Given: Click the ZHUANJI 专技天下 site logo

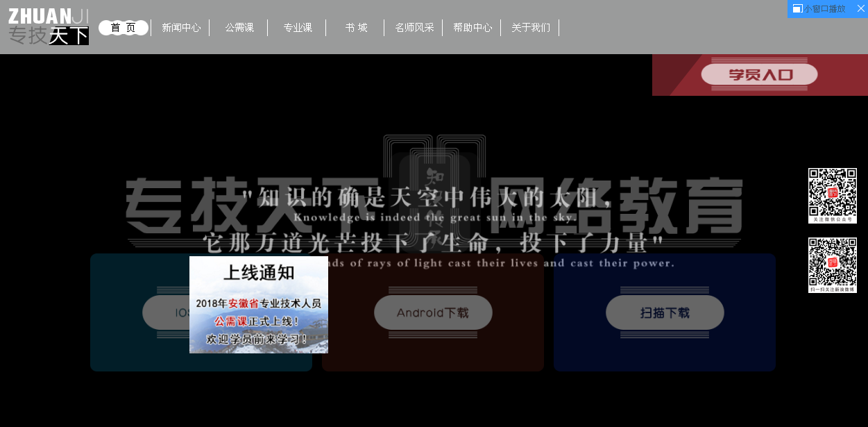Looking at the screenshot, I should click(x=49, y=26).
